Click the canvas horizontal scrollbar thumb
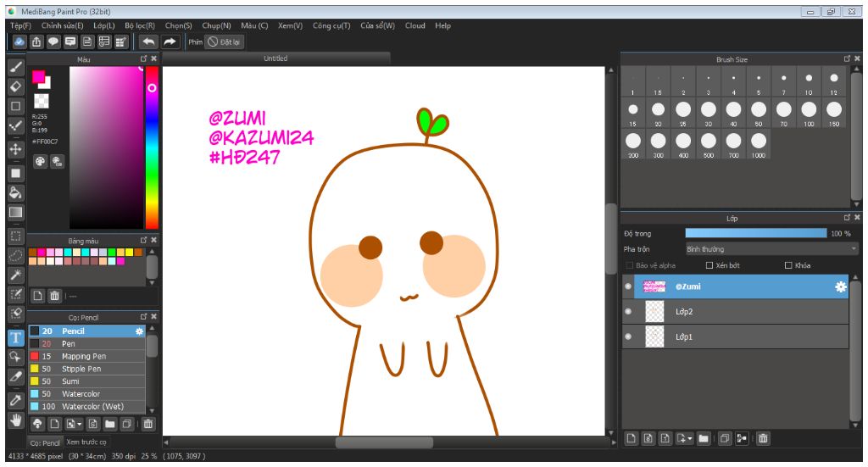This screenshot has height=467, width=868. pos(384,442)
